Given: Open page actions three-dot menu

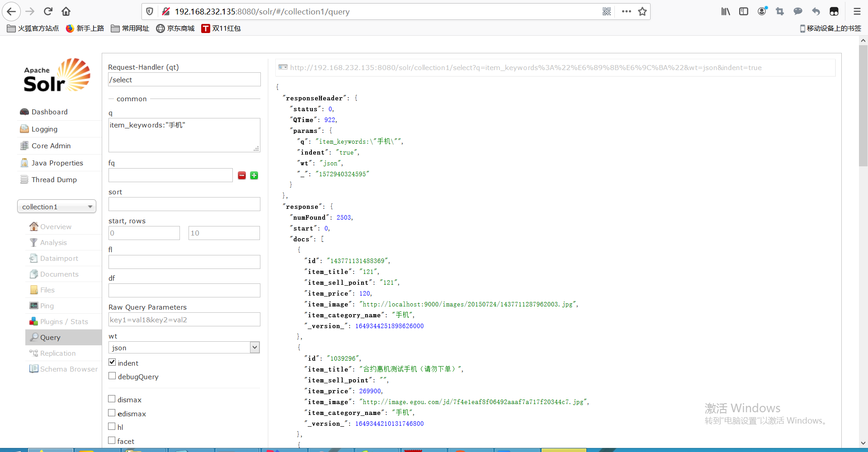Looking at the screenshot, I should pos(626,11).
